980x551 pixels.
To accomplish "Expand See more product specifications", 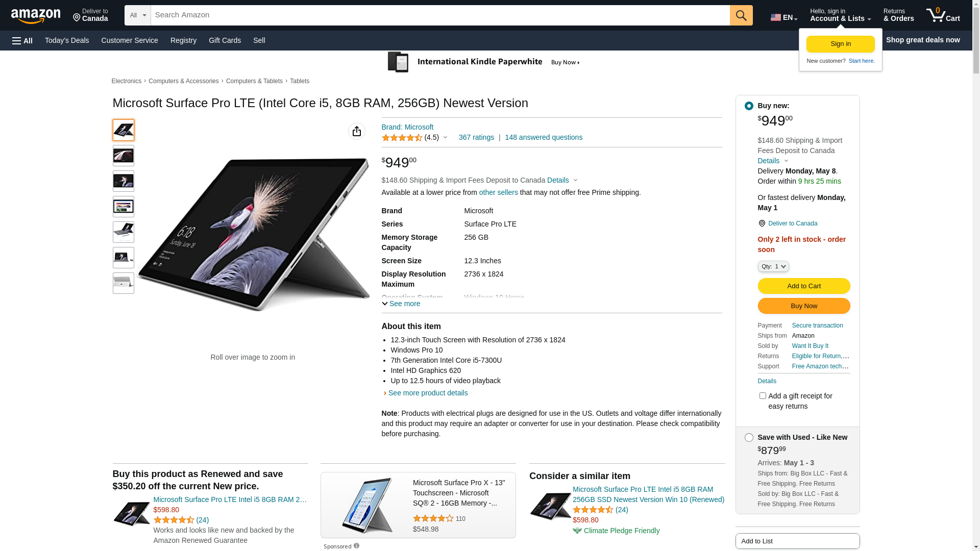I will (401, 304).
